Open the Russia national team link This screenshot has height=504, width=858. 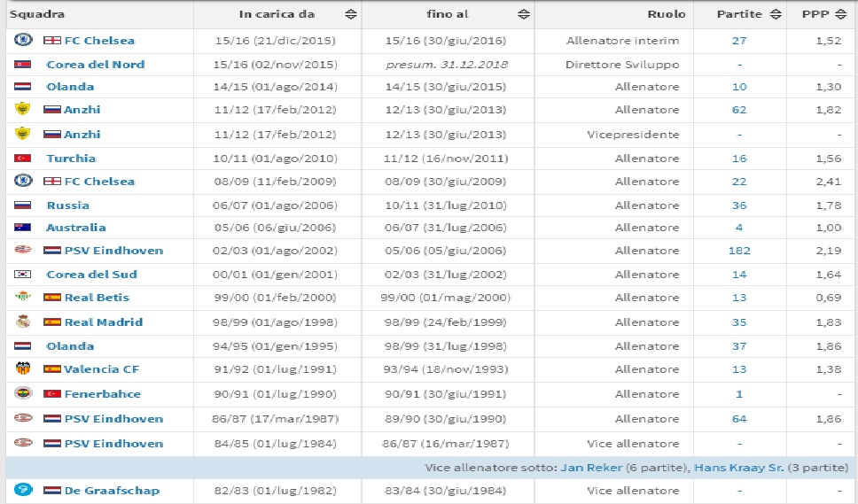pyautogui.click(x=68, y=205)
